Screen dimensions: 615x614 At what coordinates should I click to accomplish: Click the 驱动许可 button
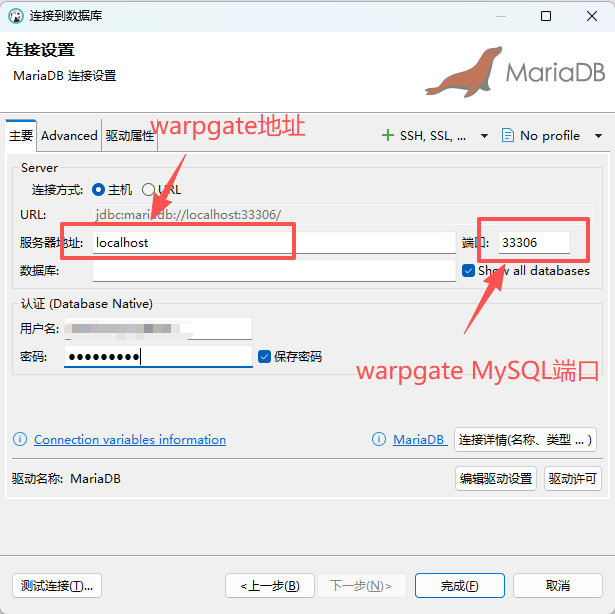tap(573, 478)
